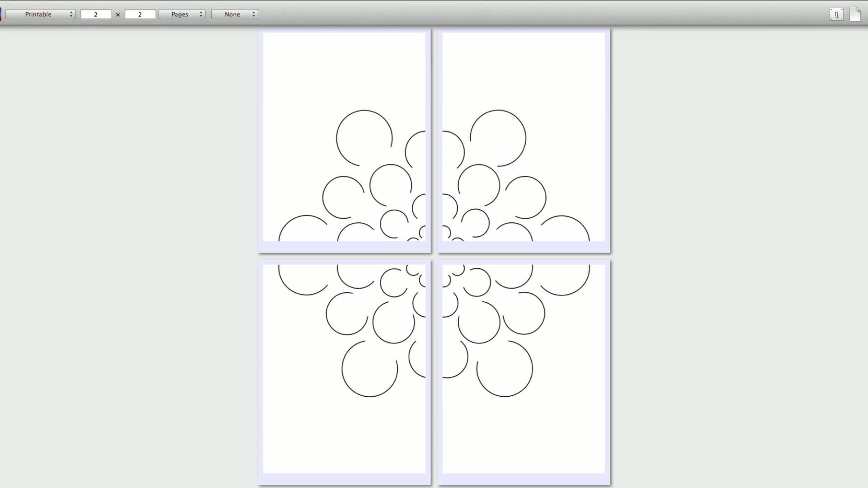
Task: Click the stepper arrows on the Pages control
Action: 200,14
